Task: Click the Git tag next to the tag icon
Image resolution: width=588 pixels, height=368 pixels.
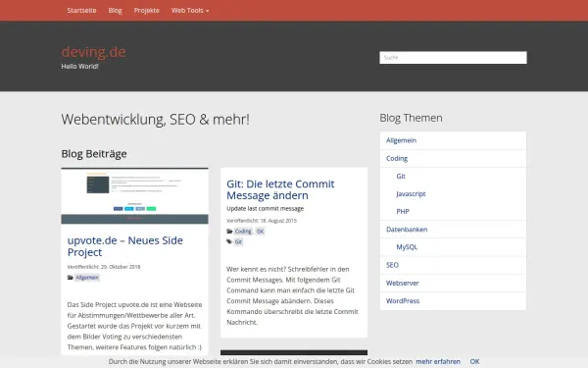Action: tap(238, 241)
